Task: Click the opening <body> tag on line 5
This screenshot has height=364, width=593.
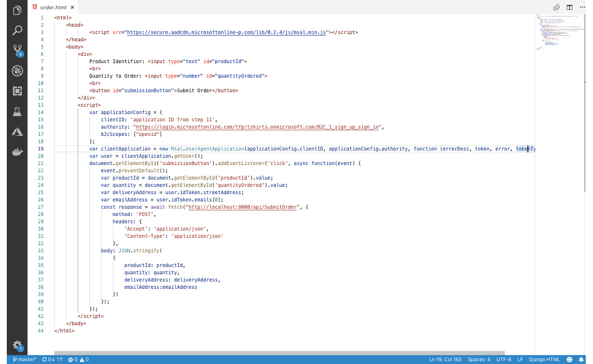Action: [x=75, y=47]
